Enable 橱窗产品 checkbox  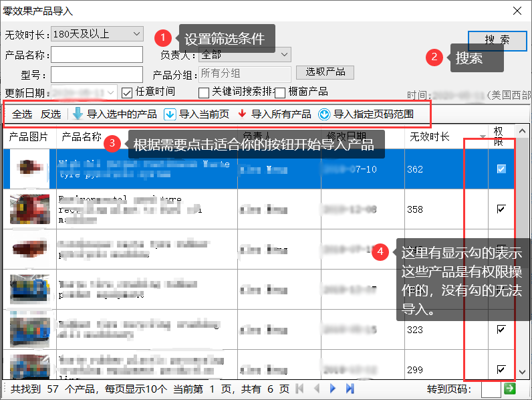click(280, 92)
